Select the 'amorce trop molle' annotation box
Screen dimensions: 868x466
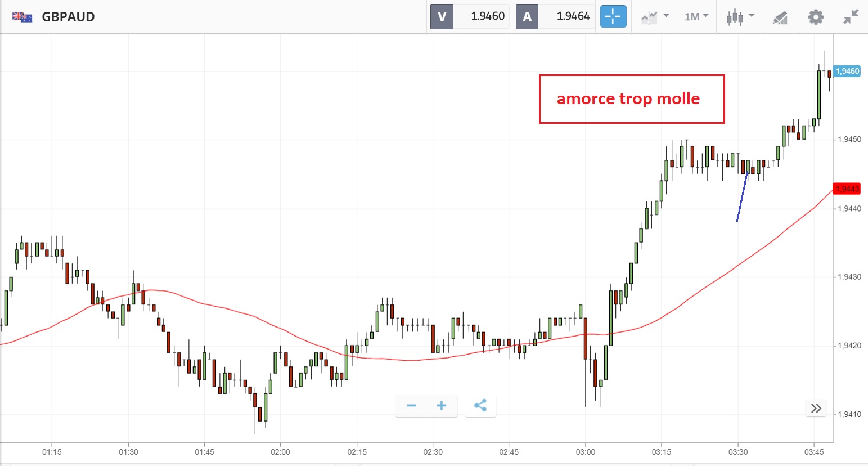(x=631, y=99)
